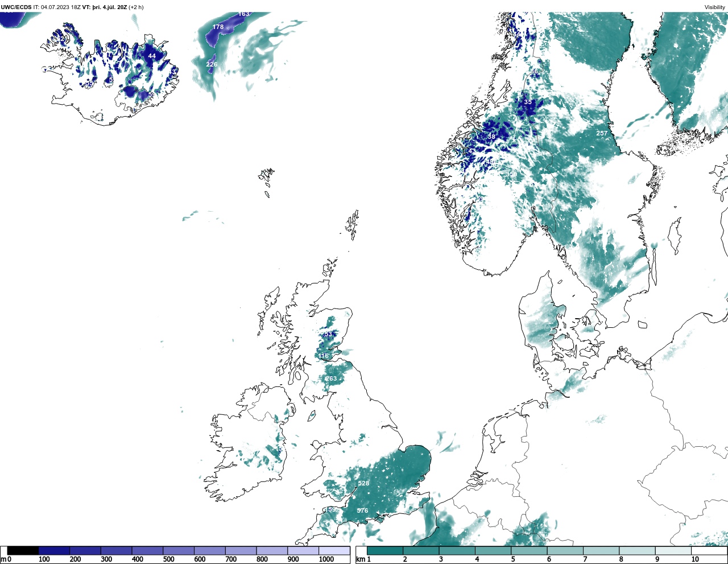Click the "139" value over southwest England
Screen dimensions: 728x564
pyautogui.click(x=330, y=509)
